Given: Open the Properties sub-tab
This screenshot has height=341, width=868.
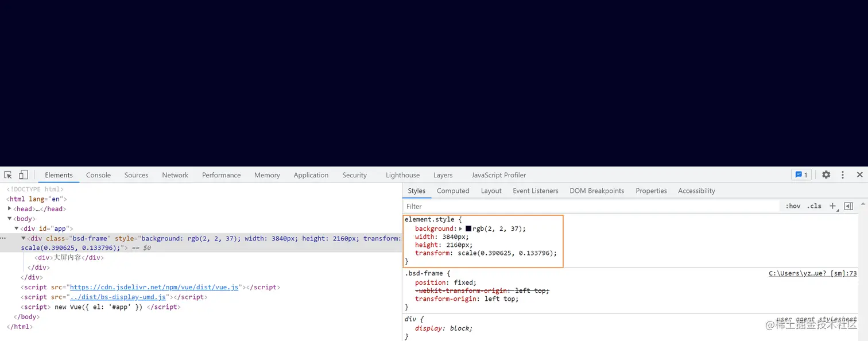Looking at the screenshot, I should (x=651, y=191).
